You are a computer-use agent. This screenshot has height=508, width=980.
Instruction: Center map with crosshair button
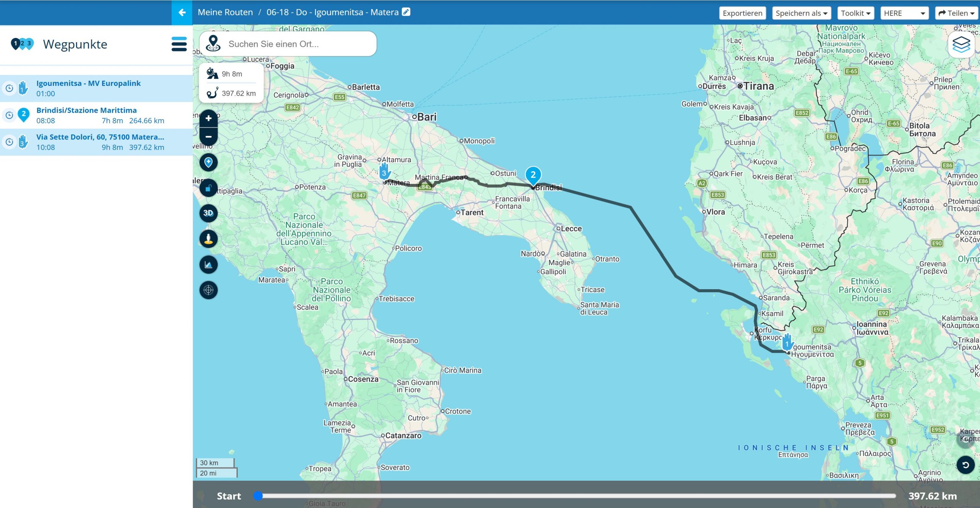[x=209, y=290]
